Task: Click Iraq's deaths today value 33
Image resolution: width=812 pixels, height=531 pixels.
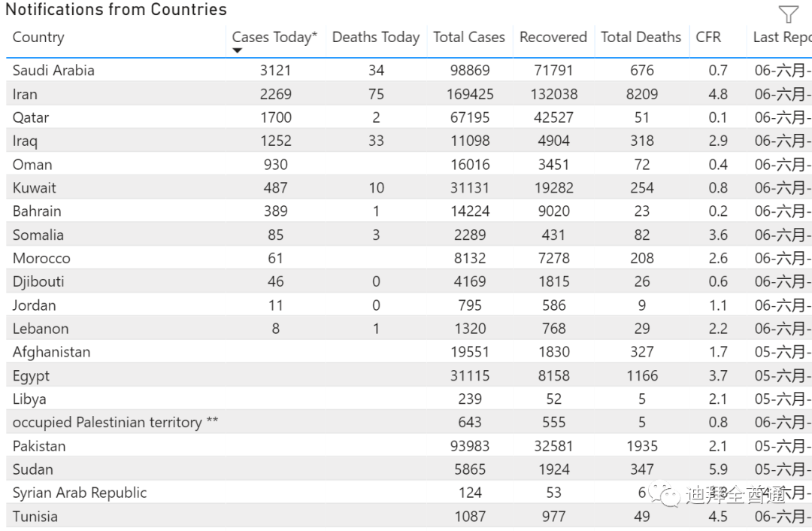Action: [x=376, y=141]
